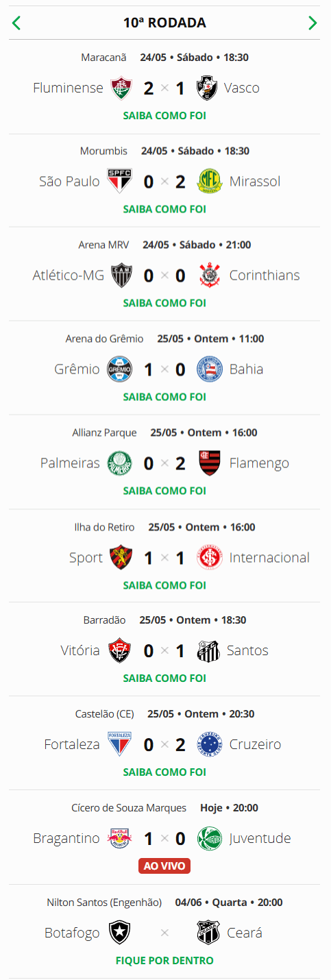Open Fique Por Dentro for Botafogo vs Ceará
The image size is (331, 980).
click(x=164, y=961)
